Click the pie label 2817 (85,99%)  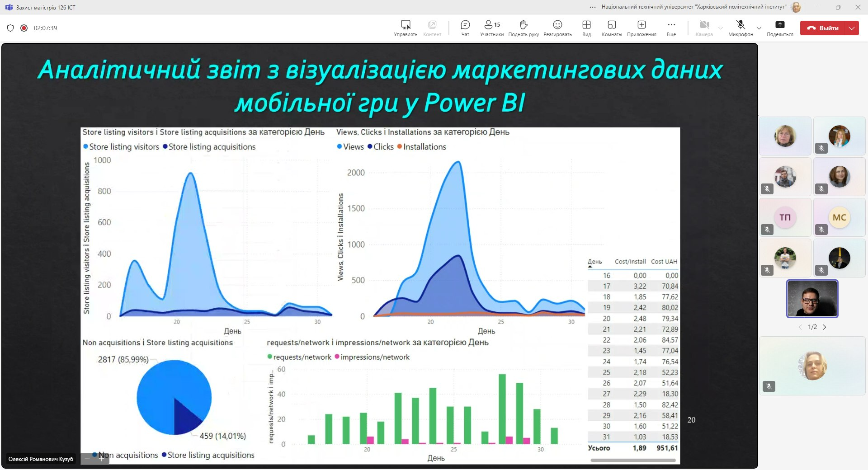[x=123, y=360]
